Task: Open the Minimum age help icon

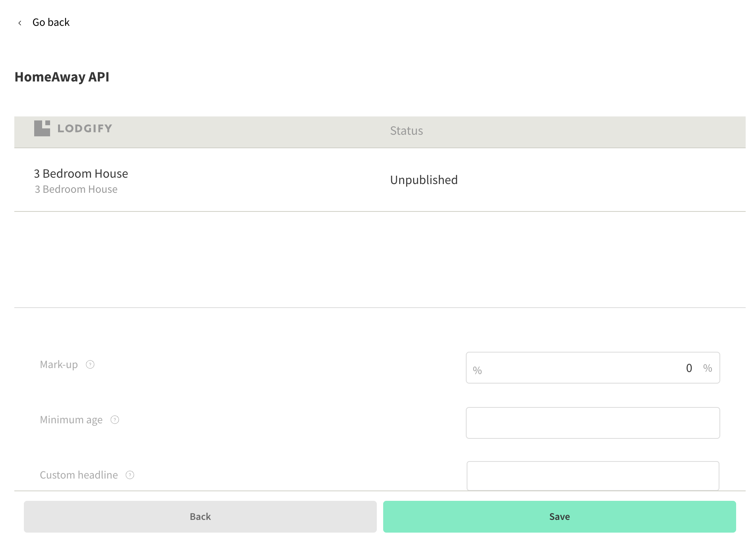Action: coord(115,420)
